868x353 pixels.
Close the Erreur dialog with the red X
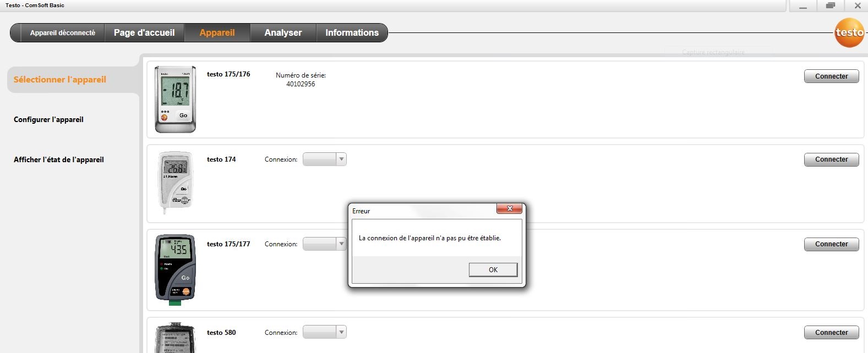tap(510, 208)
